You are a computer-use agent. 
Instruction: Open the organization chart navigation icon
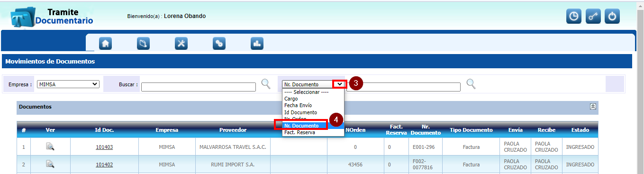point(257,43)
